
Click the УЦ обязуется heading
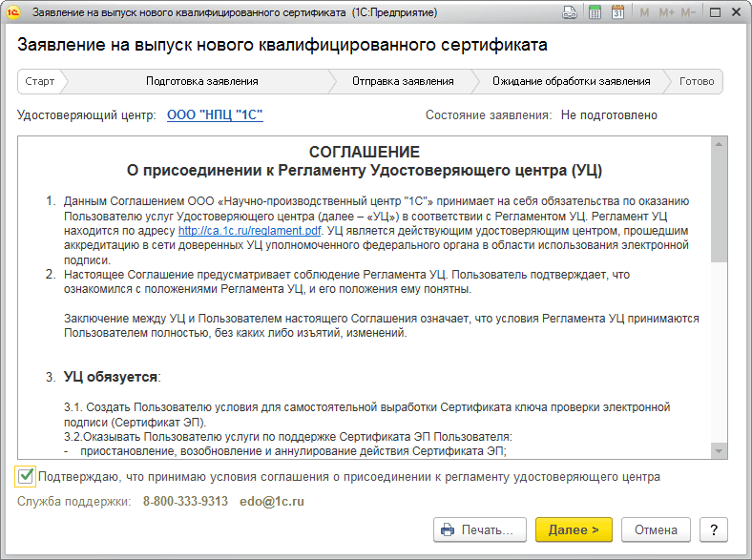tap(112, 378)
